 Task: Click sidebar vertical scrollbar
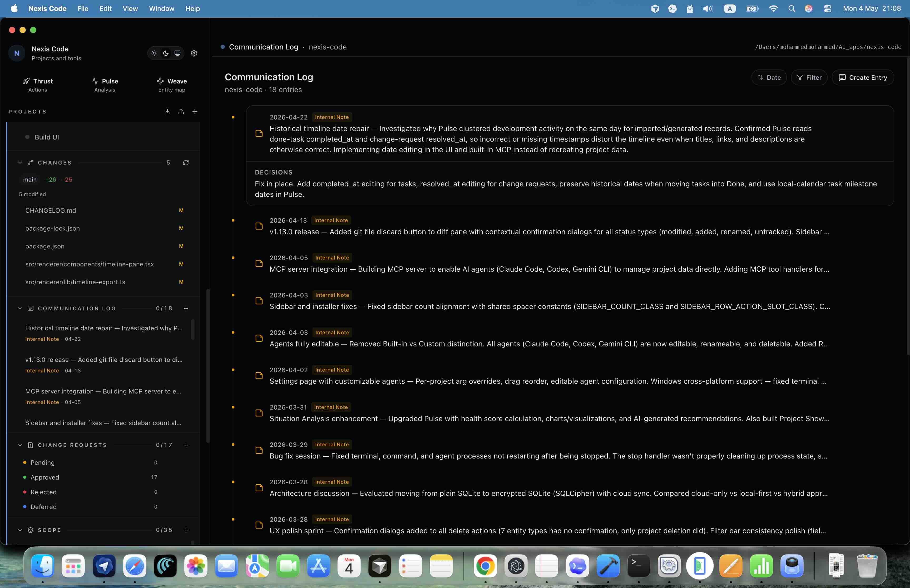point(208,366)
